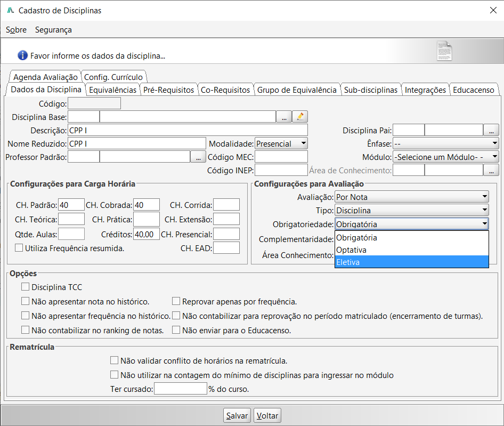Open the Disciplina Base lookup ellipsis button

(x=284, y=116)
